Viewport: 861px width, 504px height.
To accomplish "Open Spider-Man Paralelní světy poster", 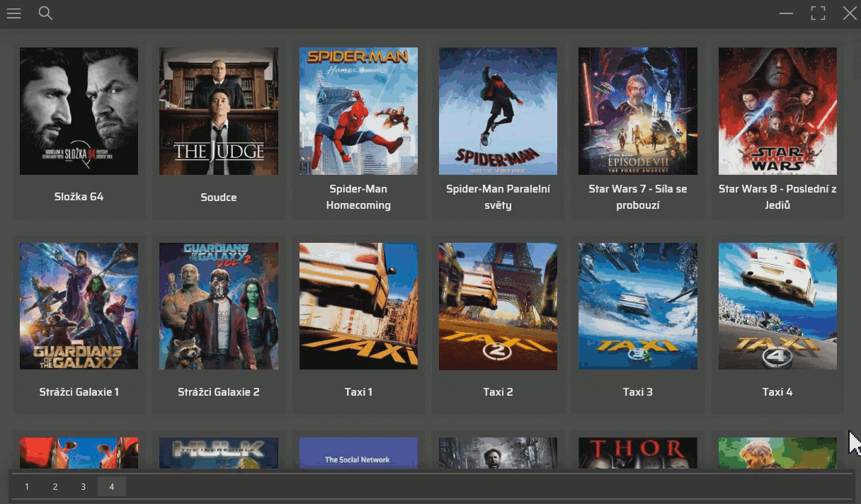I will pyautogui.click(x=498, y=111).
